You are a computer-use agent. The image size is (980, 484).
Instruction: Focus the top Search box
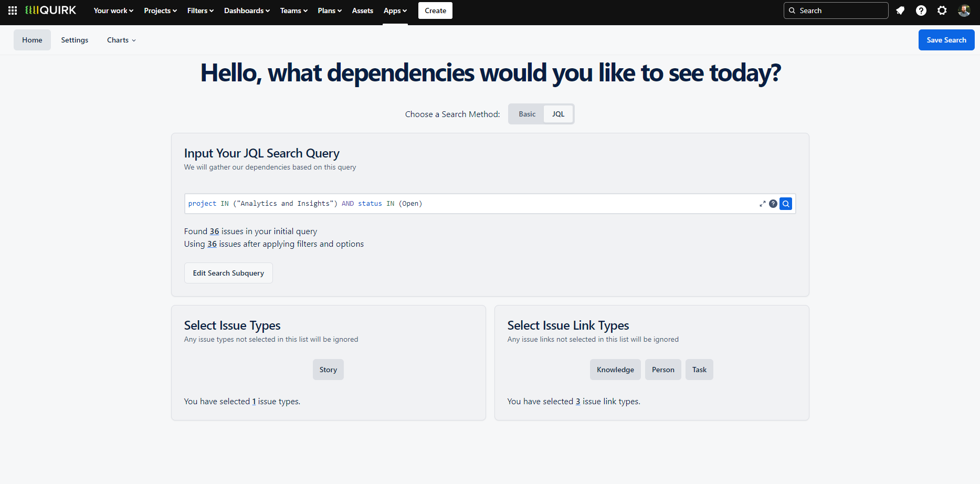pos(836,10)
